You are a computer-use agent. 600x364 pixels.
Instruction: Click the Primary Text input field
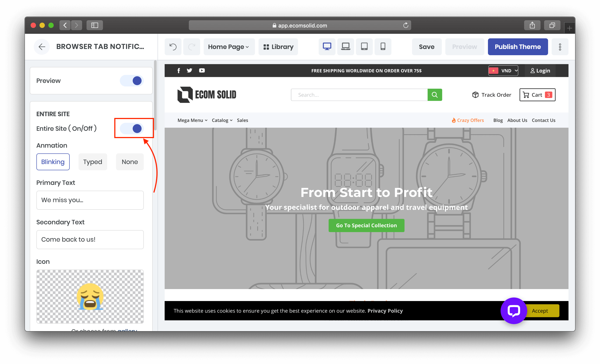pos(90,200)
